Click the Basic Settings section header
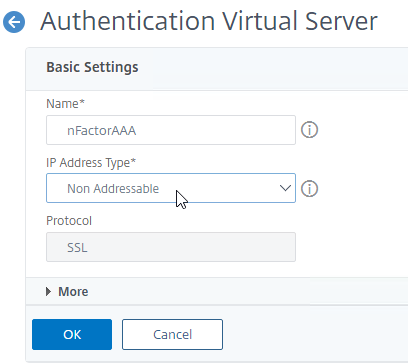 [92, 67]
